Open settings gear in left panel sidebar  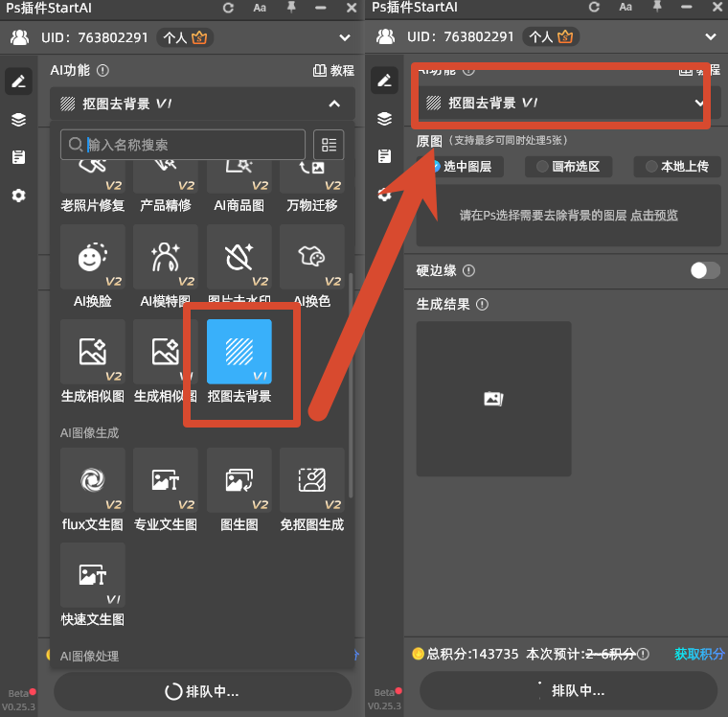coord(18,196)
